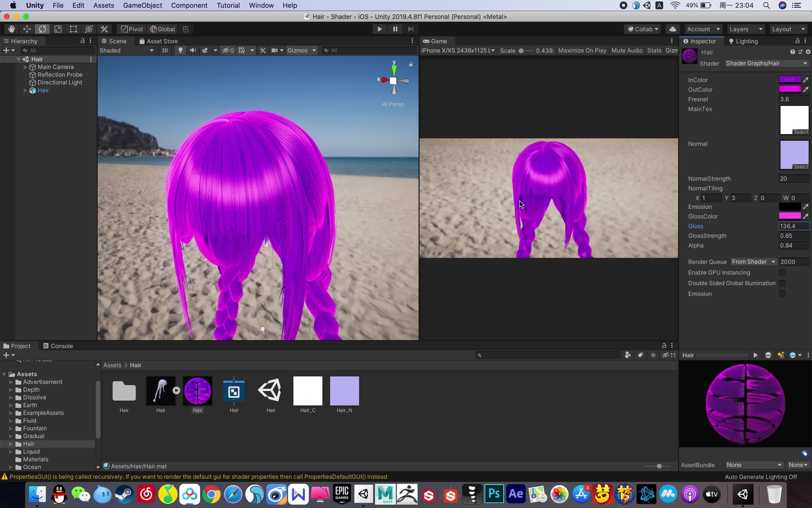
Task: Toggle hidden objects visibility counter in Scene
Action: tap(228, 50)
